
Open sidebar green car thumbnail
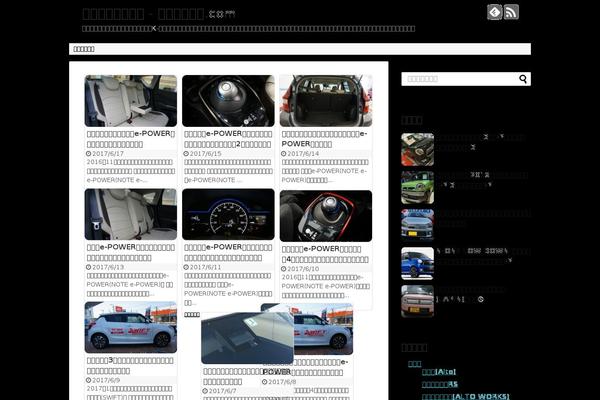click(x=417, y=188)
